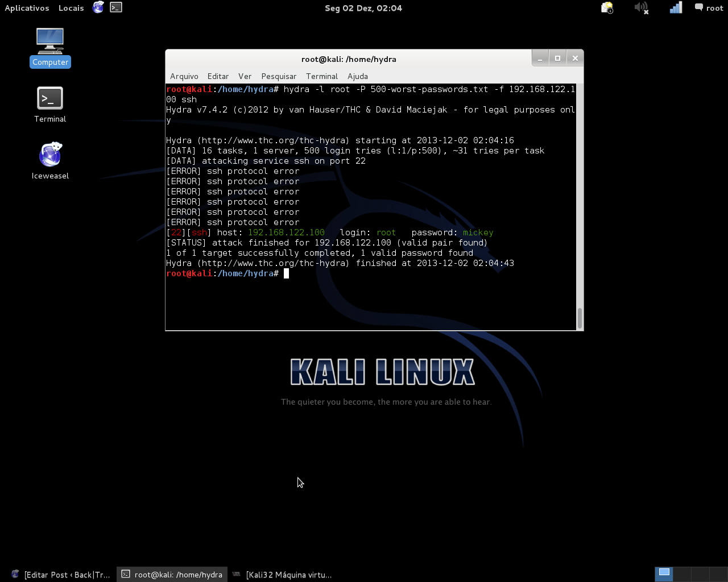Image resolution: width=728 pixels, height=582 pixels.
Task: Click the 'Hydra v7.4.2' version line
Action: click(370, 115)
